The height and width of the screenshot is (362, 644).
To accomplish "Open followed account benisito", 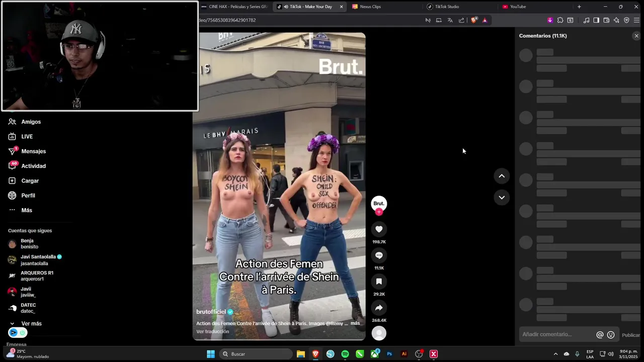I will tap(24, 244).
